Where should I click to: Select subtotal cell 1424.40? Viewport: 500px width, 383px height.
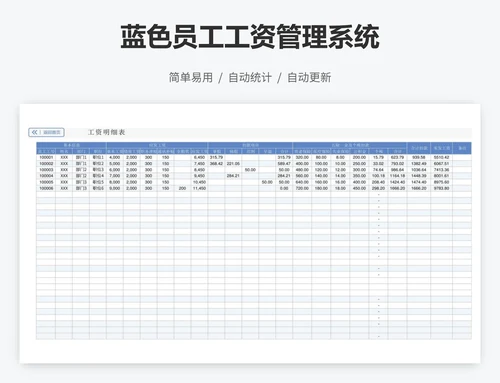[397, 182]
